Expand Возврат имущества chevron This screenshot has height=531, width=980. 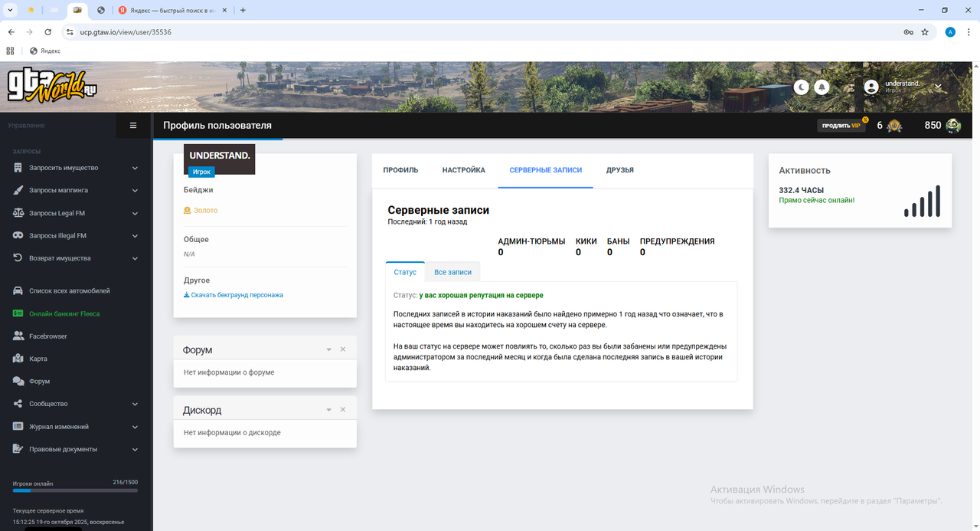(135, 258)
